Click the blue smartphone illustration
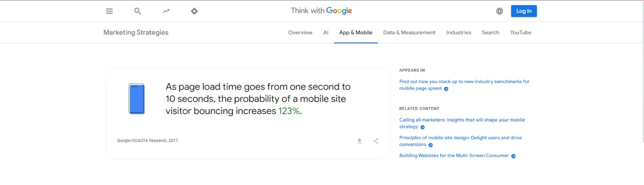 [137, 99]
